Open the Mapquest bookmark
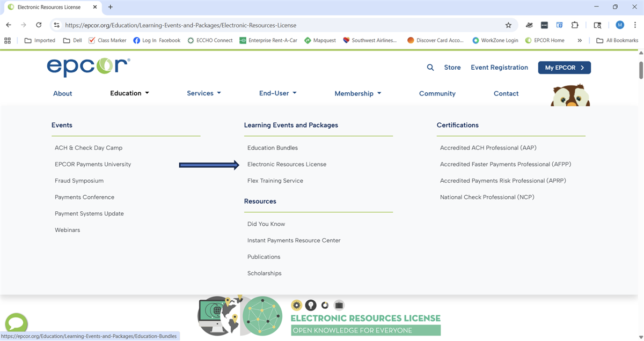Viewport: 644px width, 341px height. coord(320,40)
